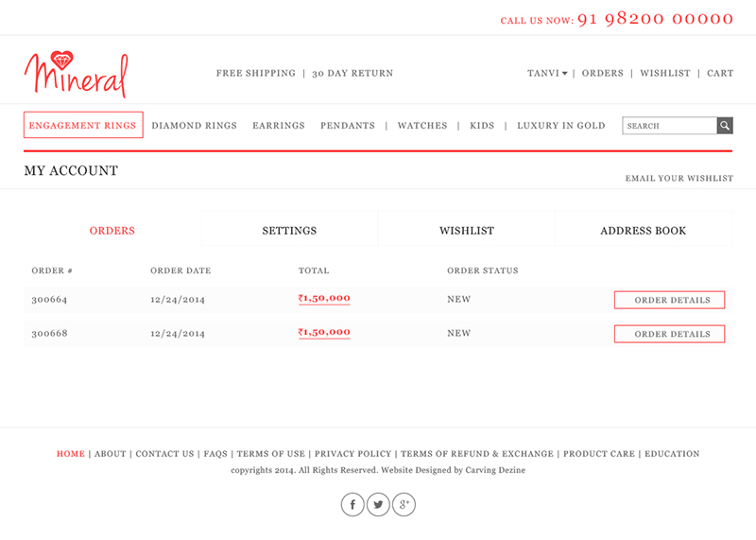Open the Watches category

[x=422, y=126]
